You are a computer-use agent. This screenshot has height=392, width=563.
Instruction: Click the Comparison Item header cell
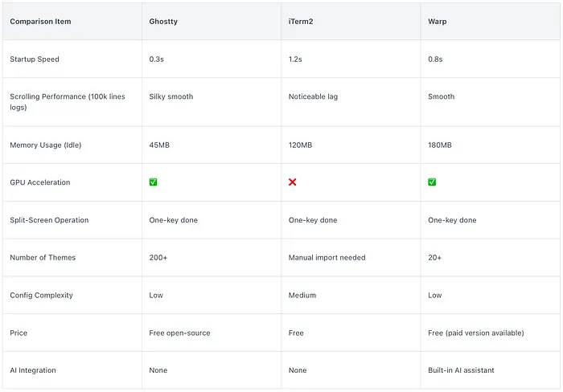(x=40, y=21)
